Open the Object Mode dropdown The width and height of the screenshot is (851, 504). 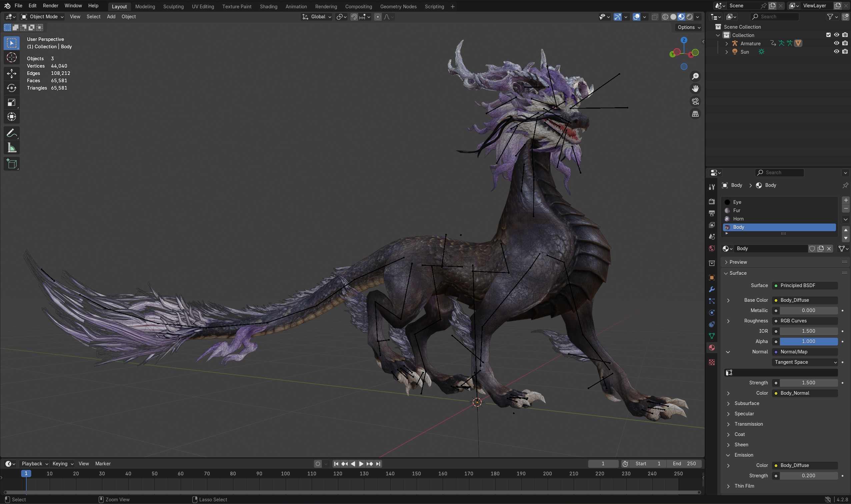coord(42,17)
